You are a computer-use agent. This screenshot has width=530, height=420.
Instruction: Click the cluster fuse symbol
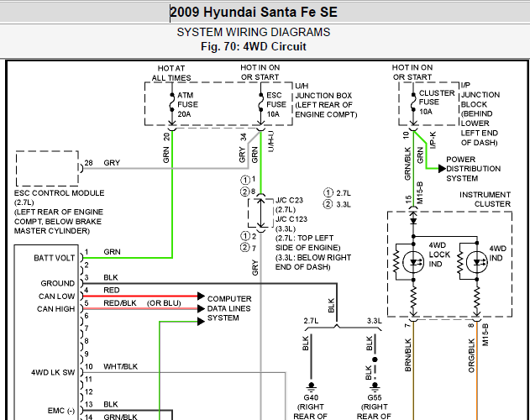click(x=413, y=102)
